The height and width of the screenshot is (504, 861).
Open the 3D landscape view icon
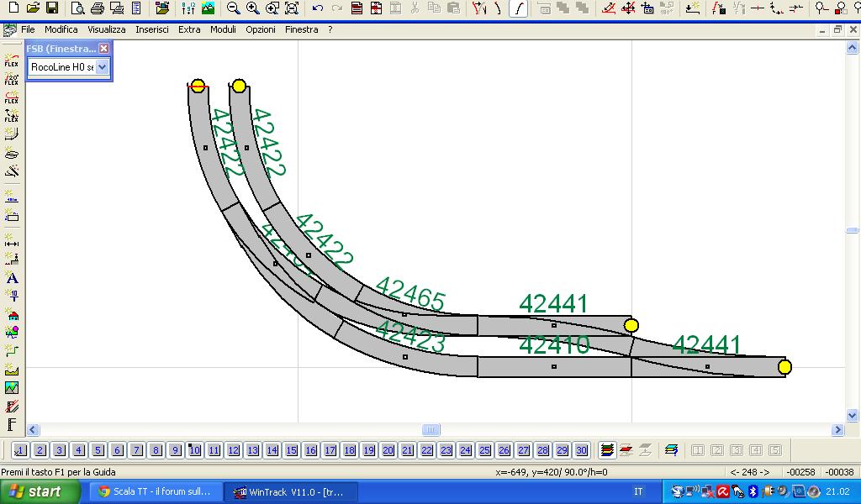point(209,8)
